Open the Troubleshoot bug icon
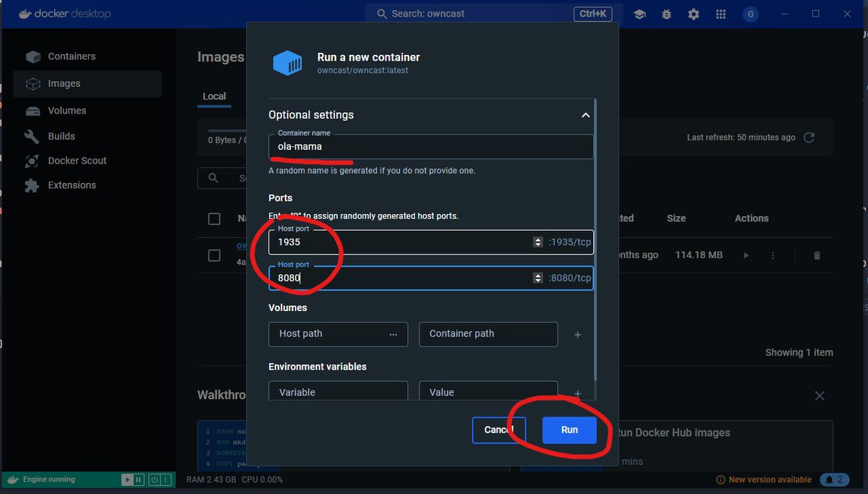868x494 pixels. tap(667, 14)
